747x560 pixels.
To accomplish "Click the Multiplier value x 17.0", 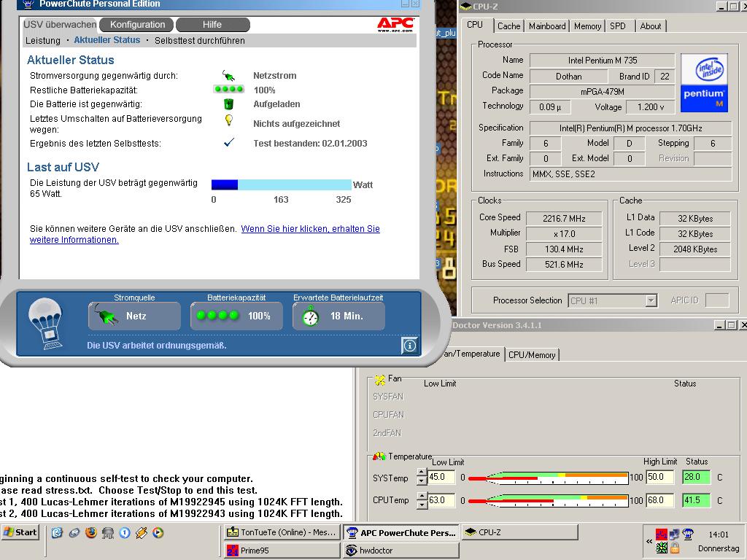I will [564, 234].
